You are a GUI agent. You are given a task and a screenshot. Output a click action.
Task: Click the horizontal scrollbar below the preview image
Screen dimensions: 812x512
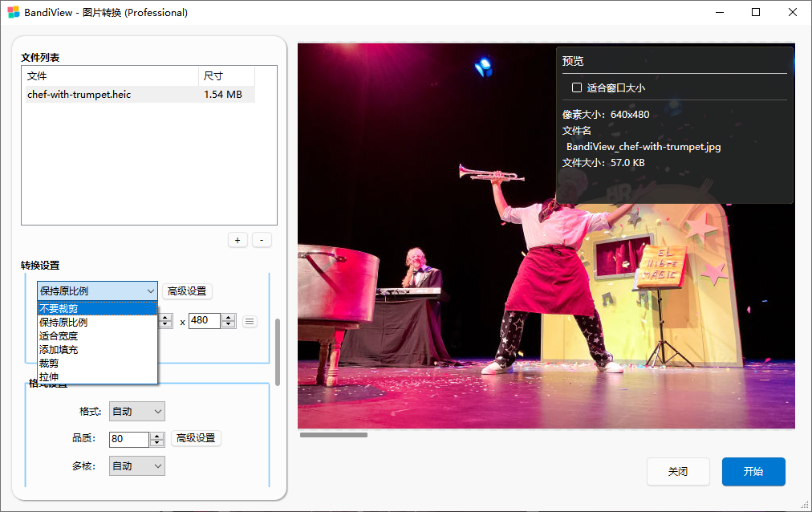pyautogui.click(x=334, y=435)
